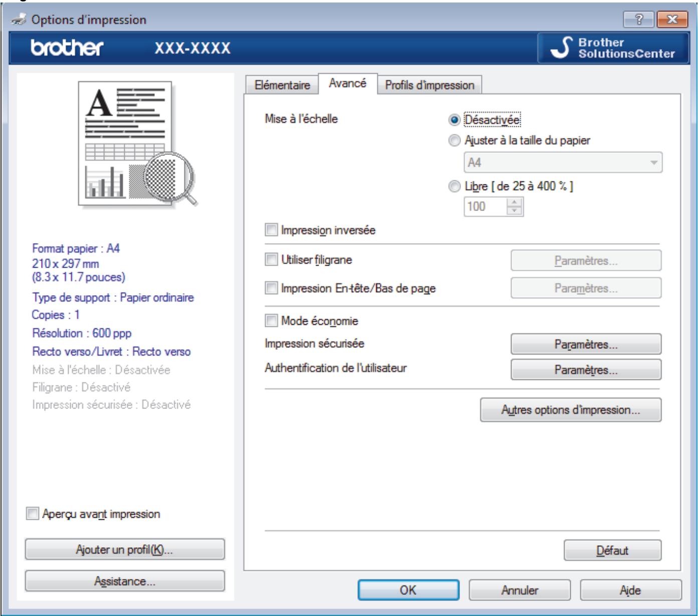Open Authentification de l'utilisateur Paramètres
Image resolution: width=698 pixels, height=616 pixels.
[x=586, y=370]
